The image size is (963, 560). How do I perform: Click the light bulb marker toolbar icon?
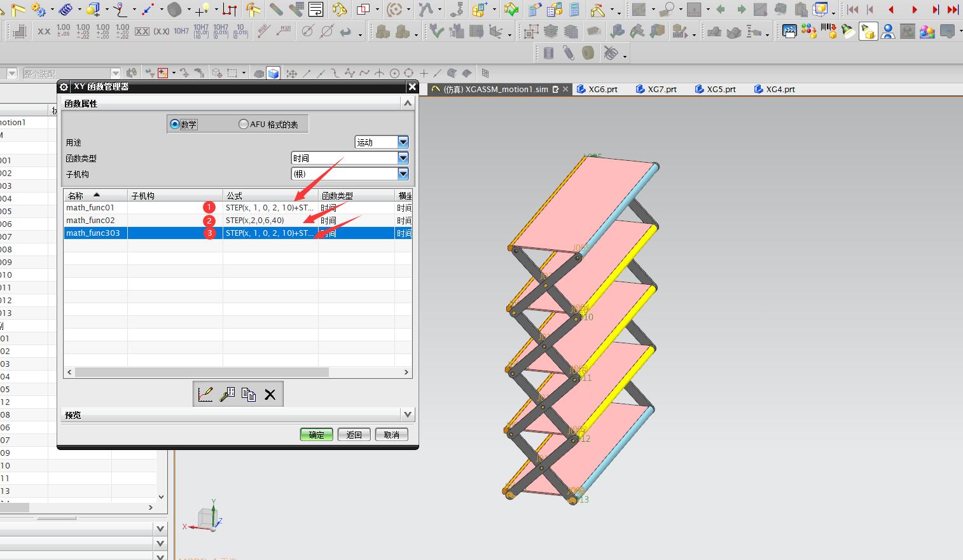[203, 10]
